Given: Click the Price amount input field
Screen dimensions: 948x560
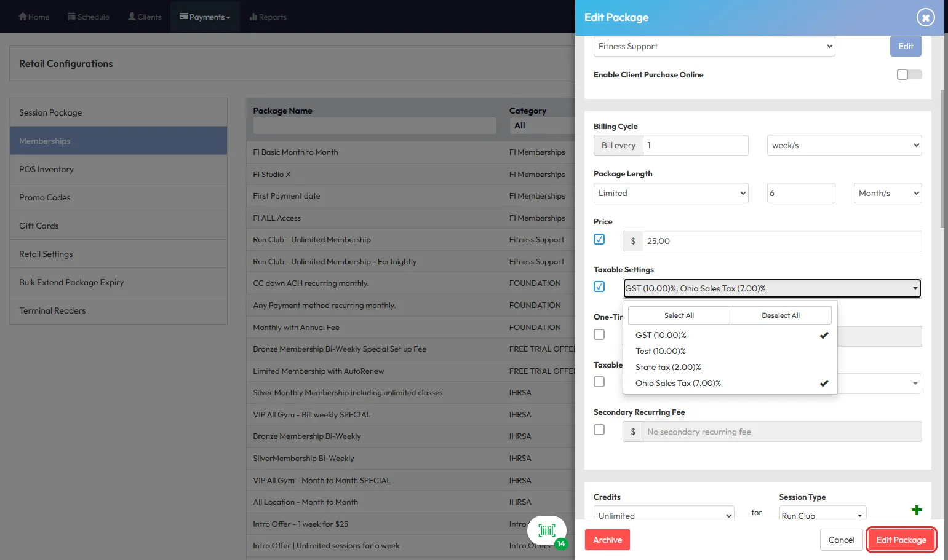Looking at the screenshot, I should (x=781, y=241).
